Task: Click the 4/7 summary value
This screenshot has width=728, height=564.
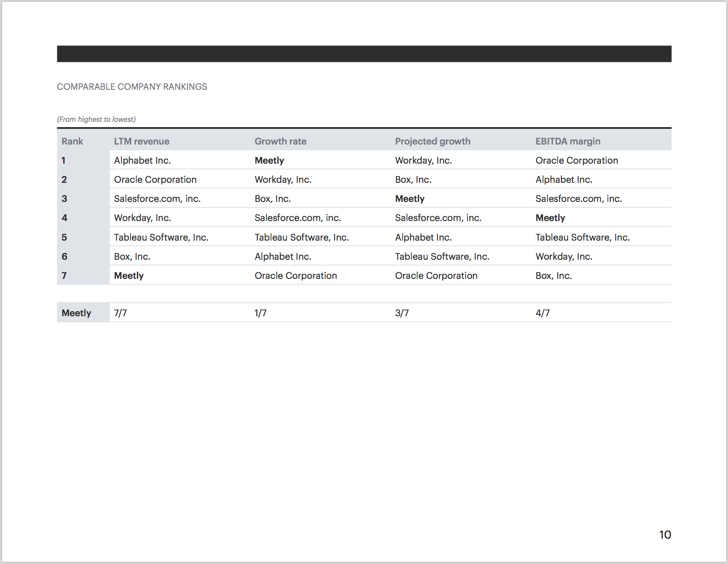Action: click(543, 313)
